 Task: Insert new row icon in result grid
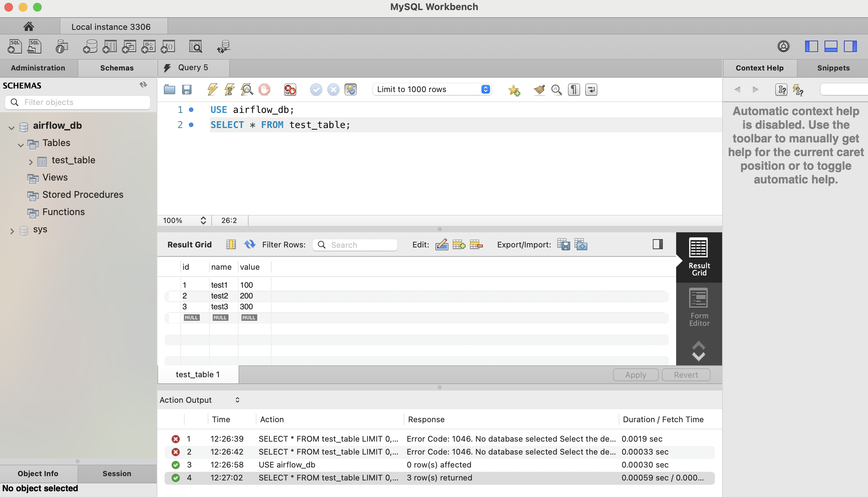[459, 245]
